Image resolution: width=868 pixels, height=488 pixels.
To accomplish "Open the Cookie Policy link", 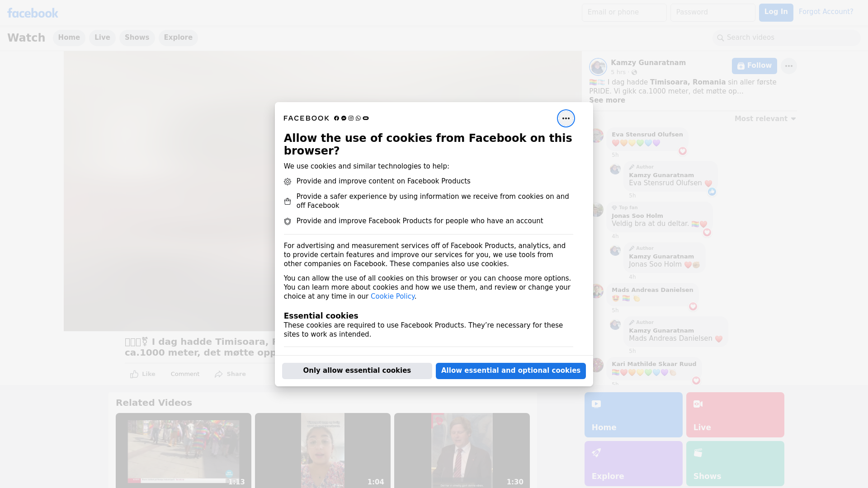I will point(392,296).
